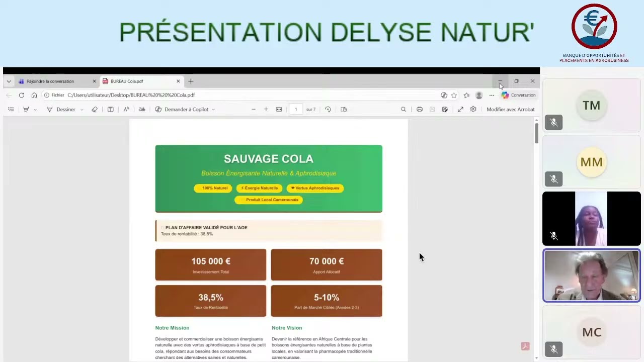
Task: Expand the Demander à Copilot dropdown
Action: (x=213, y=110)
